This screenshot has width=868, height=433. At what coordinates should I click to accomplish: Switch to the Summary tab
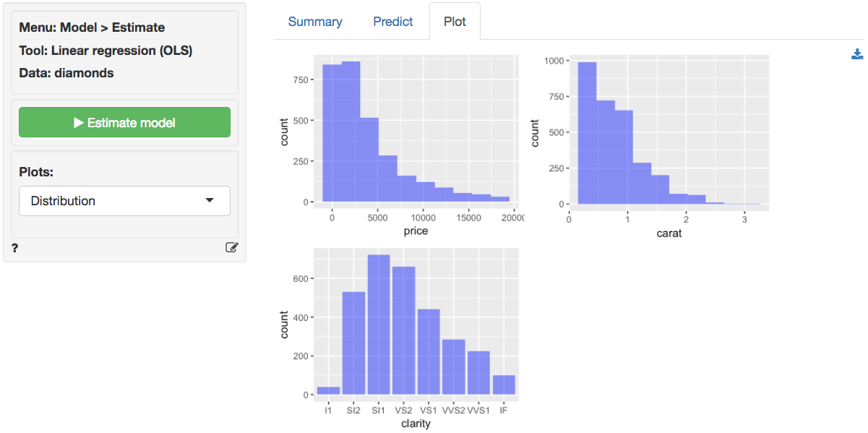click(315, 22)
